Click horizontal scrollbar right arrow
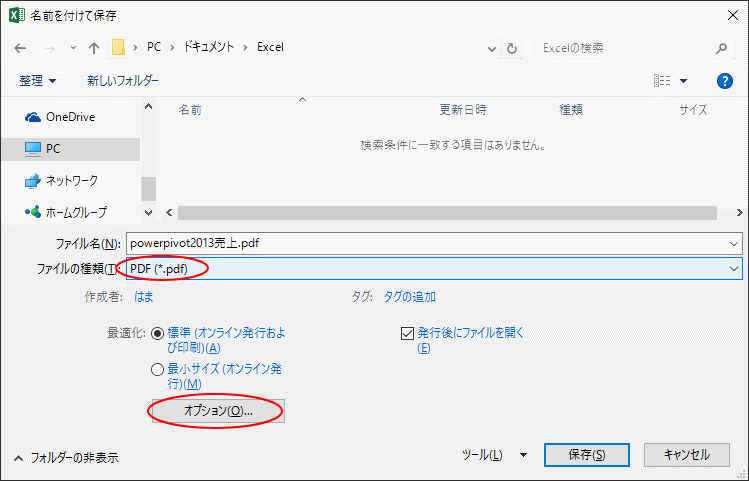749x481 pixels. (739, 213)
